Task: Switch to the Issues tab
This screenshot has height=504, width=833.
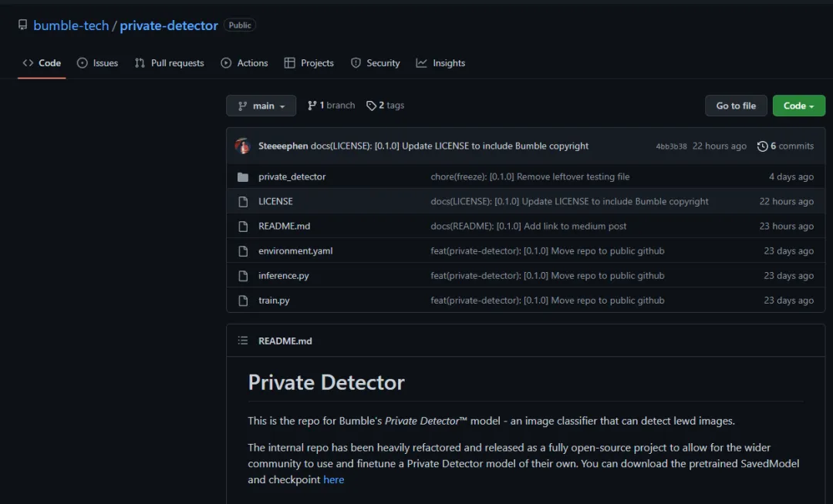Action: coord(97,63)
